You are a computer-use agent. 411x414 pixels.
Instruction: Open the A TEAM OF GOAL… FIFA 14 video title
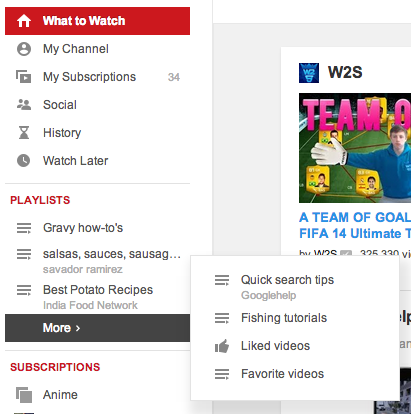point(355,225)
